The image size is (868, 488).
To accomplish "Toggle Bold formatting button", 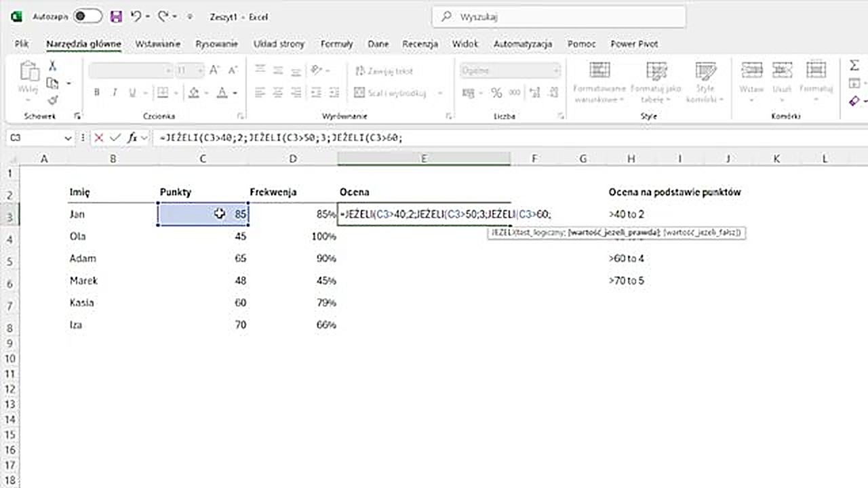I will 97,93.
